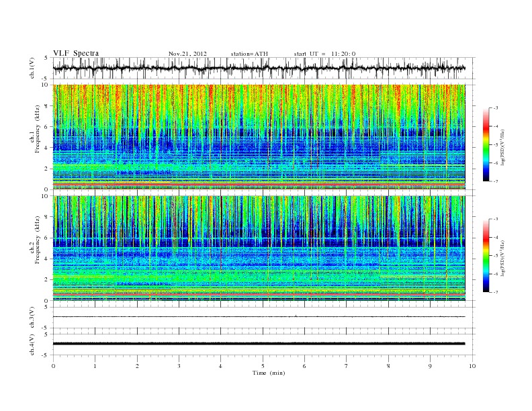This screenshot has height=411, width=532.
Task: Click time axis tick label "2"
Action: pyautogui.click(x=137, y=366)
